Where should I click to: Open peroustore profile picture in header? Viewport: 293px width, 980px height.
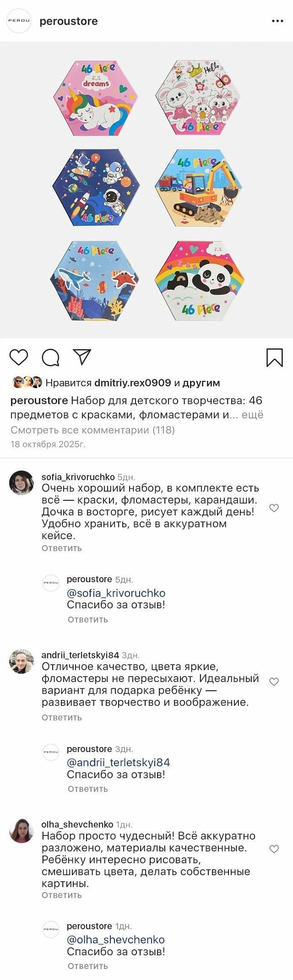click(x=19, y=21)
